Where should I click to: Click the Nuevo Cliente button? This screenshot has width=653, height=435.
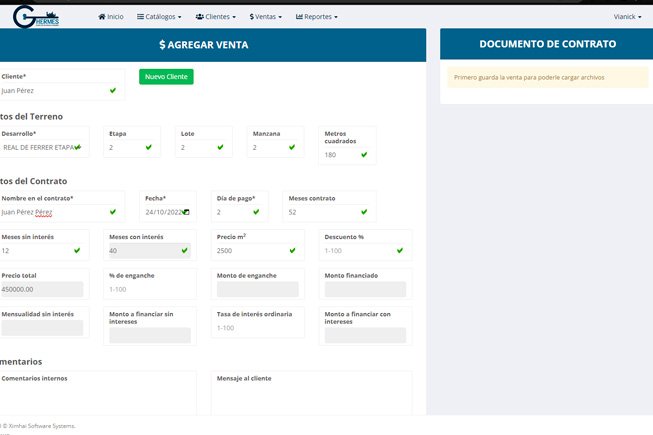coord(166,77)
